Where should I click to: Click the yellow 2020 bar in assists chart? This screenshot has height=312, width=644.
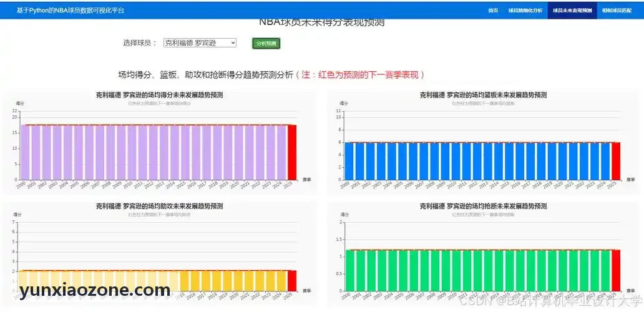[x=238, y=281]
